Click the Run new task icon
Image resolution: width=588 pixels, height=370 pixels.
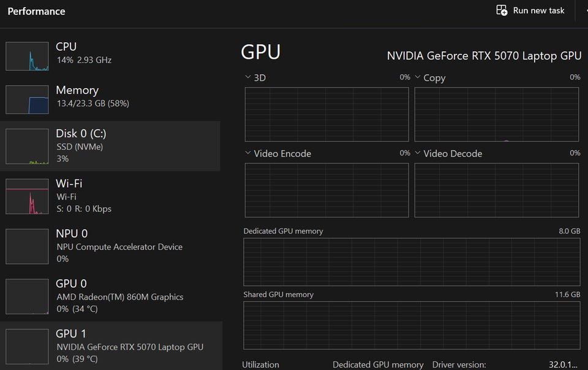pos(502,10)
